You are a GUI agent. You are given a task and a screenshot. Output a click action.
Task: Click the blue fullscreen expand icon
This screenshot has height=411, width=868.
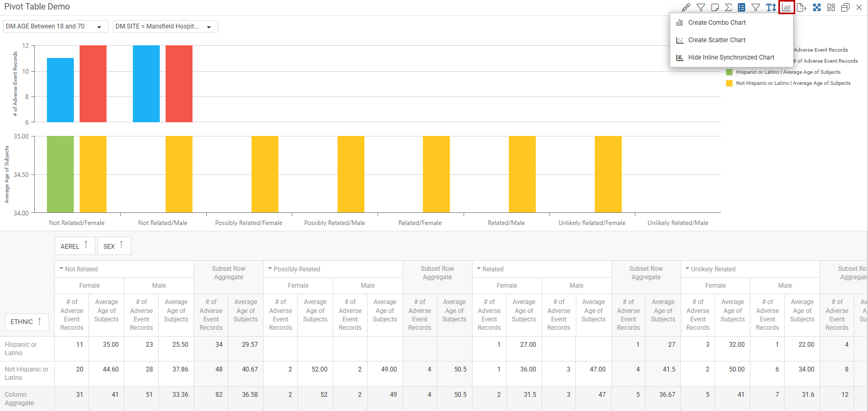tap(817, 7)
